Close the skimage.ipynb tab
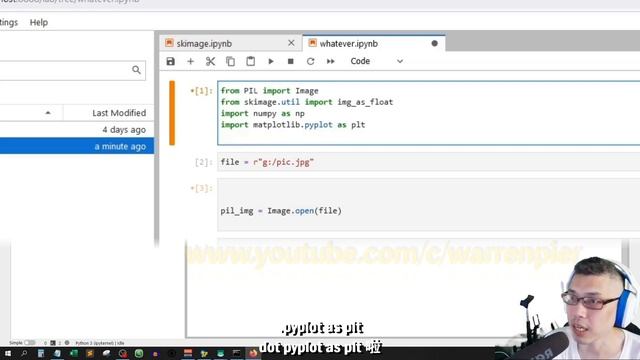The width and height of the screenshot is (640, 360). [x=291, y=43]
